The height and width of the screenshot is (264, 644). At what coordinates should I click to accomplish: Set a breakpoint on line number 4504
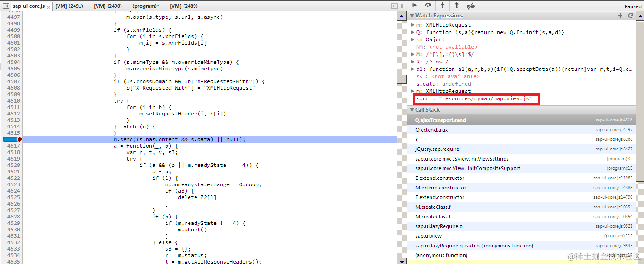(13, 62)
